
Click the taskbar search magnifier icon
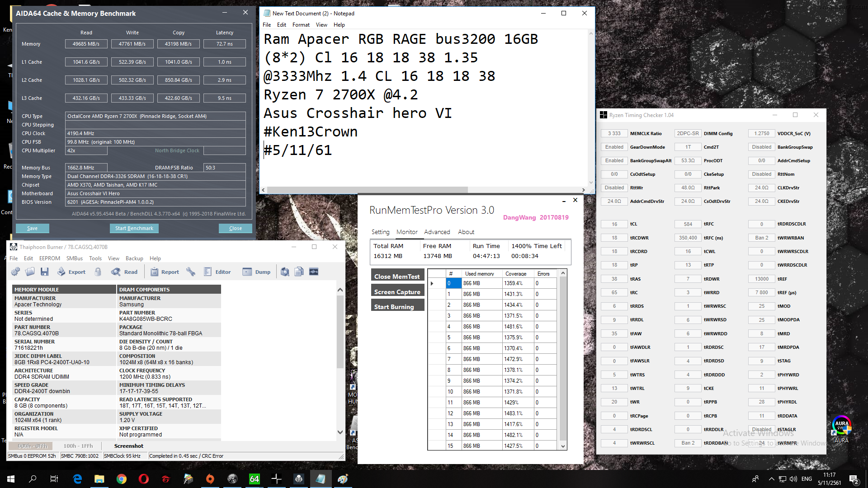pos(33,479)
